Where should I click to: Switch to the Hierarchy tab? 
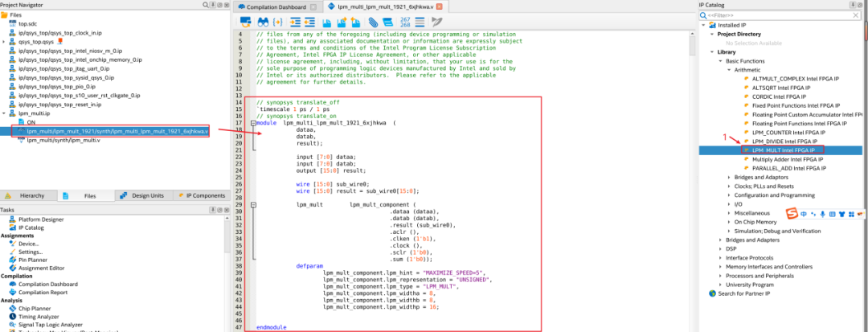click(x=32, y=195)
